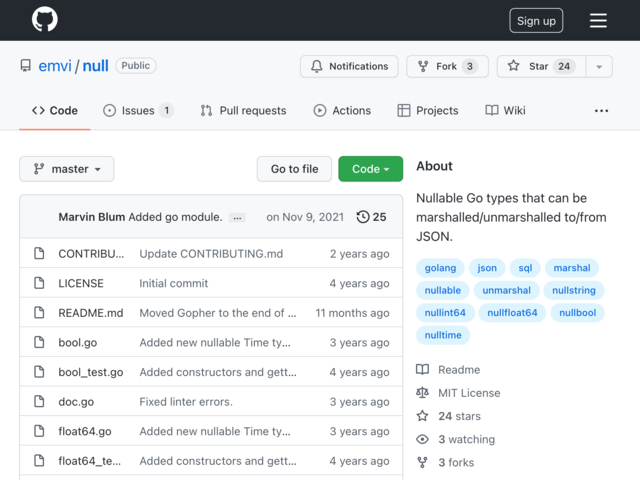Click the Go to file button

point(294,169)
